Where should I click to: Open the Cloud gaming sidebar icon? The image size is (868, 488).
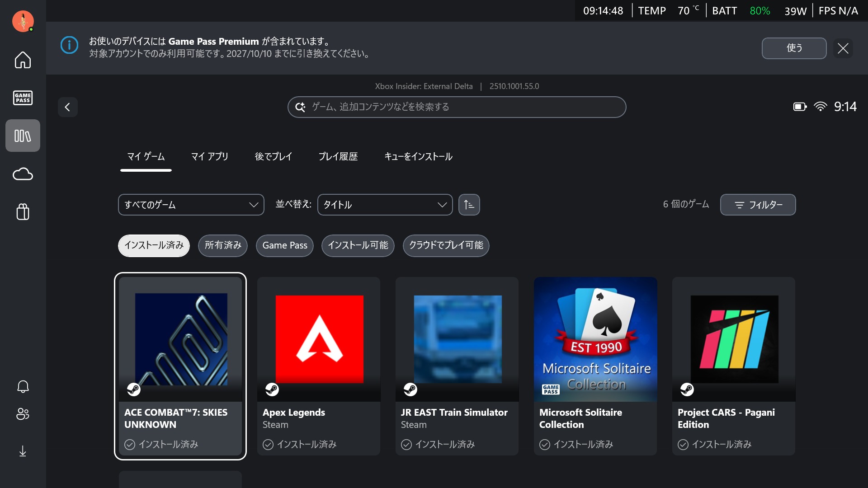tap(23, 174)
